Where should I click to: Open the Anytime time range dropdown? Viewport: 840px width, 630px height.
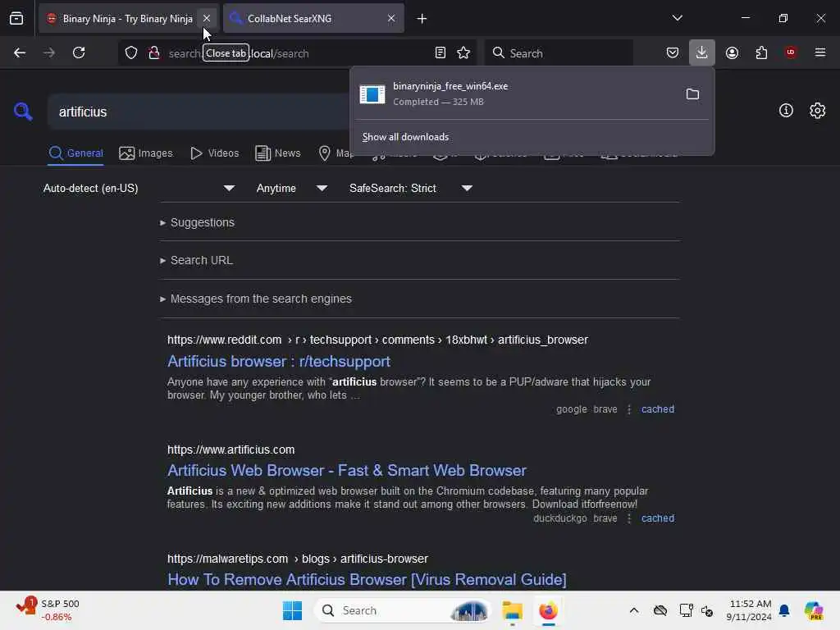[x=292, y=188]
